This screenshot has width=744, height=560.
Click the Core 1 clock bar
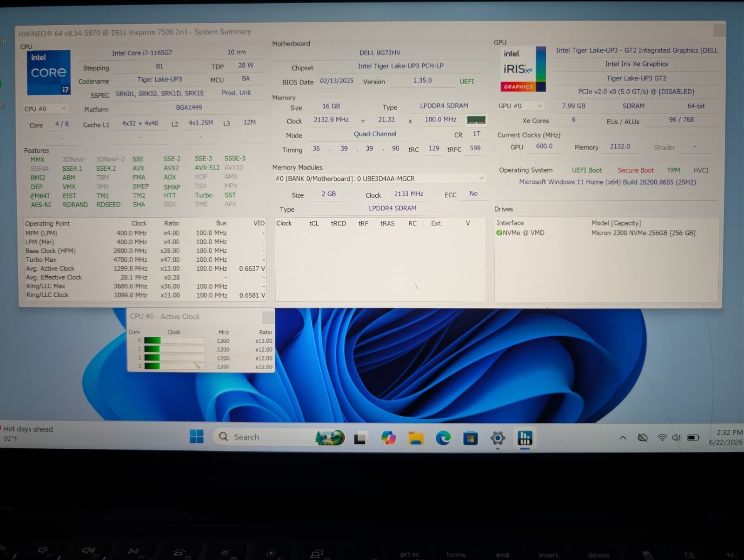[174, 349]
